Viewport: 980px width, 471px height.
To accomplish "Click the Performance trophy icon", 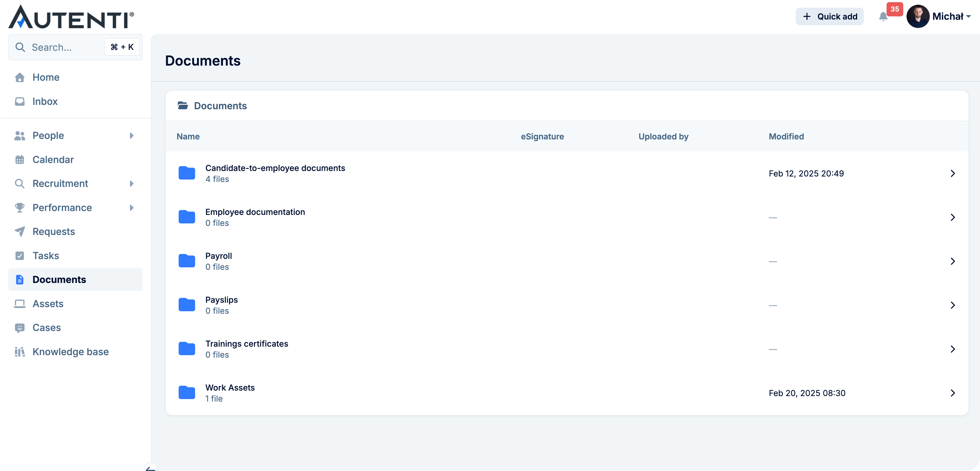I will [x=20, y=208].
